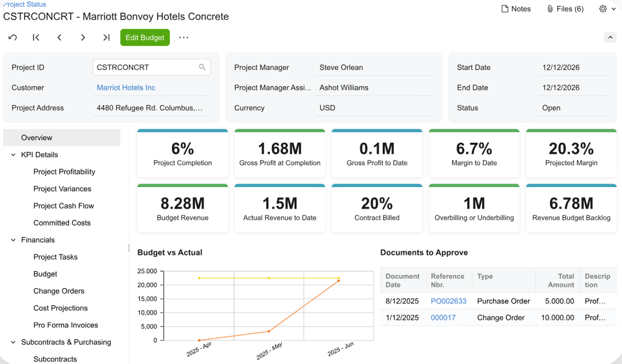Go to the first record

36,37
